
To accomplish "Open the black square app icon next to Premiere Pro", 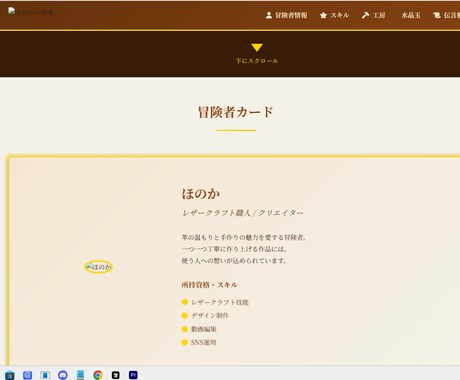I will pyautogui.click(x=116, y=375).
